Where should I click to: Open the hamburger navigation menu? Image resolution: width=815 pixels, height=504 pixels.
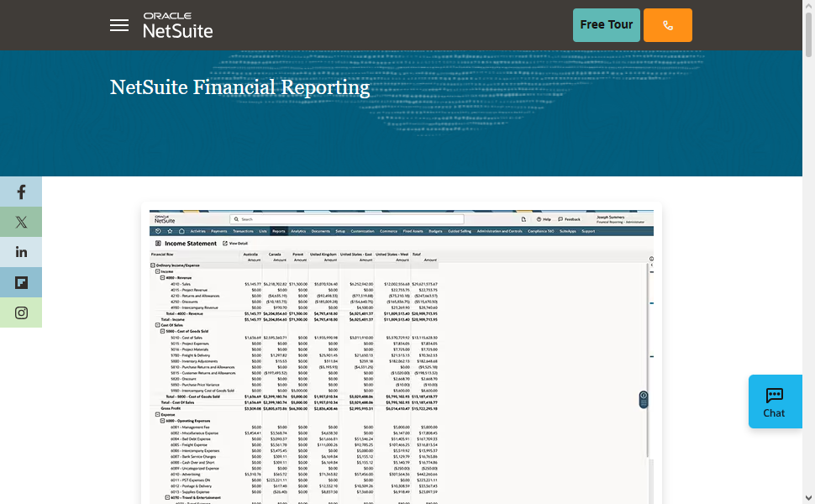point(119,25)
